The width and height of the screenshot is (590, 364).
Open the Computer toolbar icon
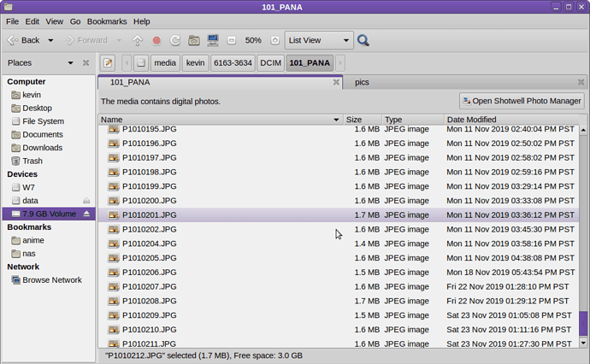213,40
